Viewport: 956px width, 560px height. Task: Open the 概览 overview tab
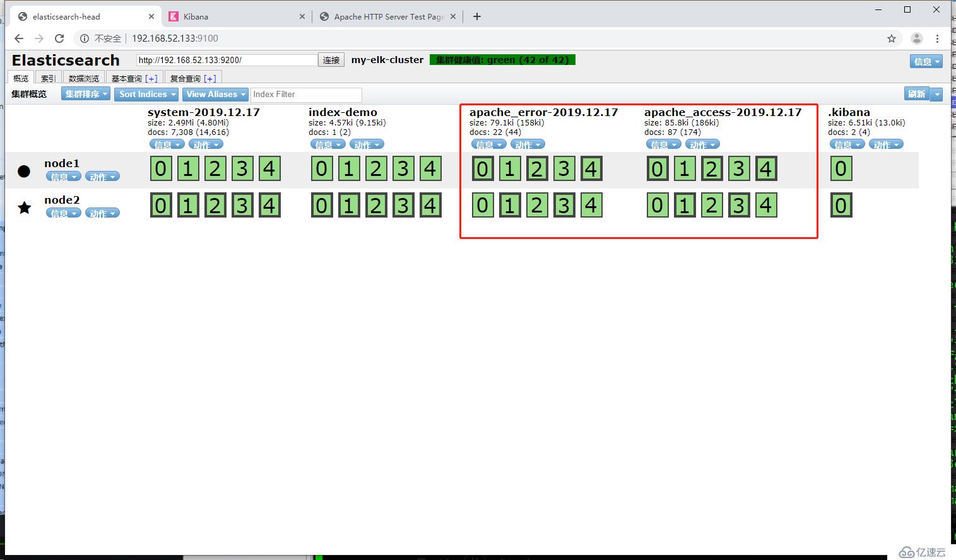point(21,78)
